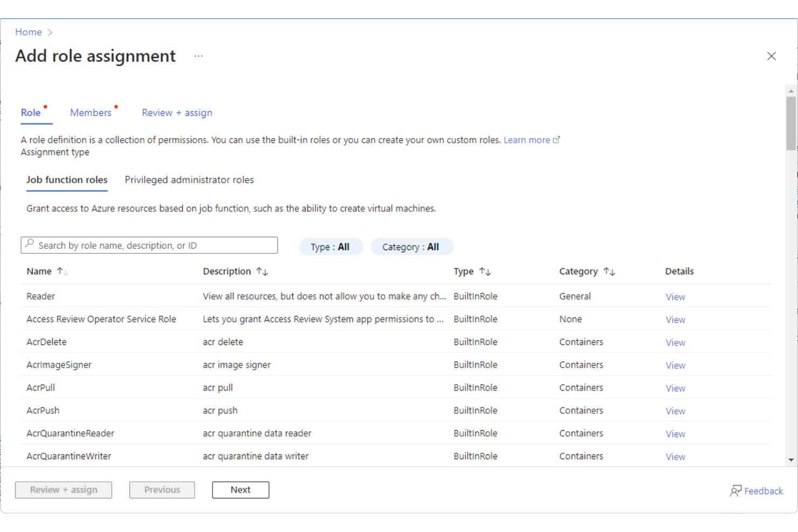Open the Category : All filter
Image resolution: width=798 pixels, height=532 pixels.
(411, 246)
